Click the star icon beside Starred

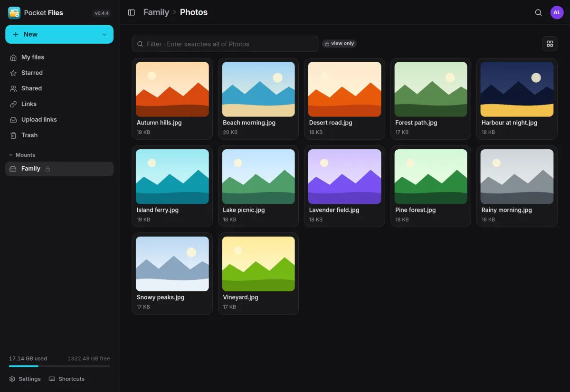tap(13, 73)
